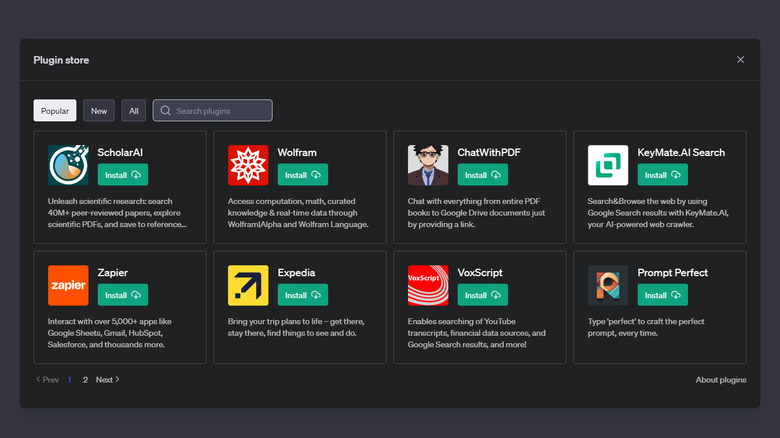
Task: Click ScholarAI description about peer-reviewed papers
Action: coord(117,213)
